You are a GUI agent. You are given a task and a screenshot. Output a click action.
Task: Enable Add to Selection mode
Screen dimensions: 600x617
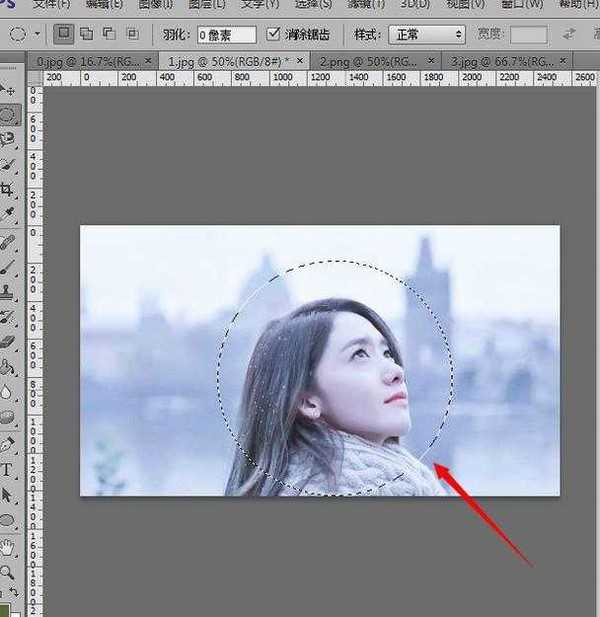87,34
